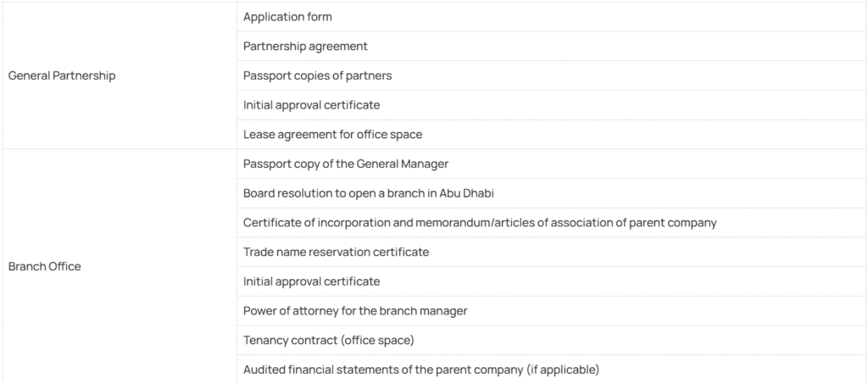Select Trade name reservation certificate row
Image resolution: width=868 pixels, height=384 pixels.
coord(552,252)
